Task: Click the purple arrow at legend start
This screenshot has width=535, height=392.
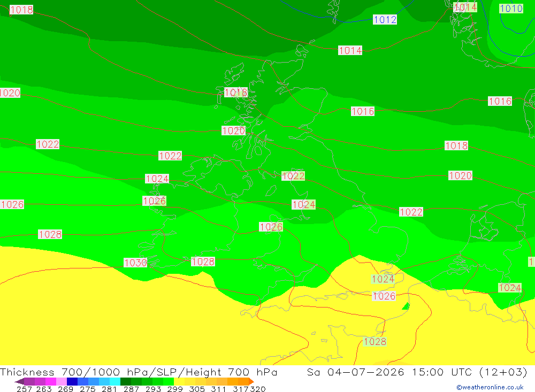Action: click(x=19, y=381)
